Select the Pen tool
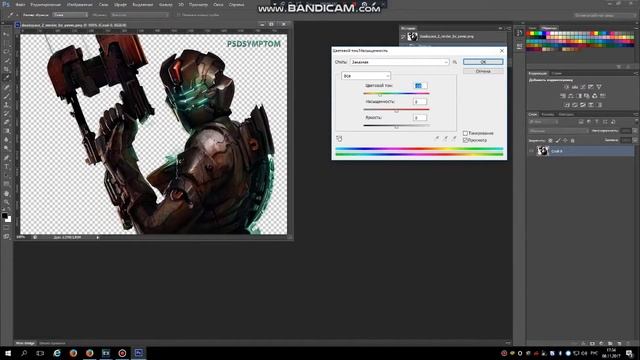Image resolution: width=640 pixels, height=360 pixels. [x=6, y=158]
